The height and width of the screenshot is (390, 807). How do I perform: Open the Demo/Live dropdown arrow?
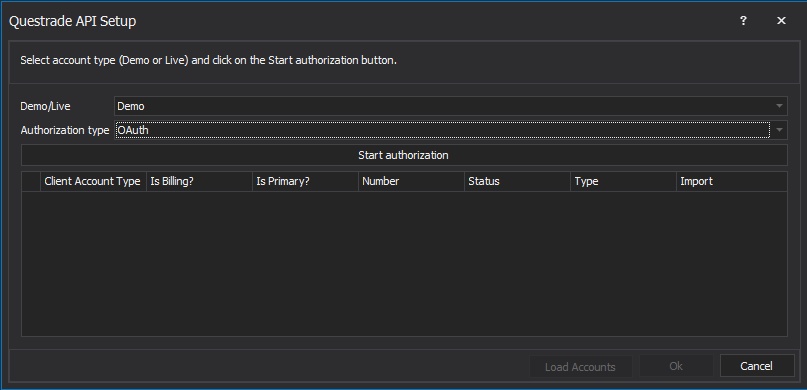tap(780, 106)
